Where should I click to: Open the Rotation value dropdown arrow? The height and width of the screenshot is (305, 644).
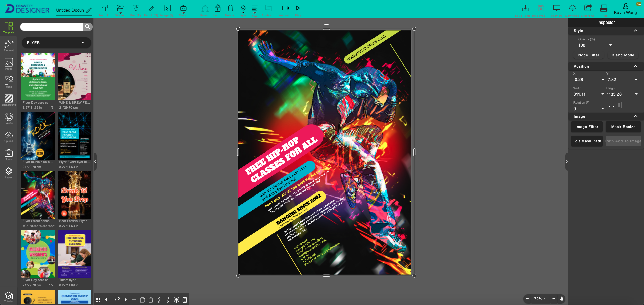click(603, 108)
